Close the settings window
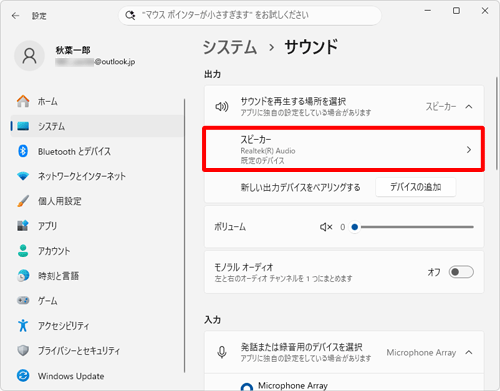 [485, 11]
